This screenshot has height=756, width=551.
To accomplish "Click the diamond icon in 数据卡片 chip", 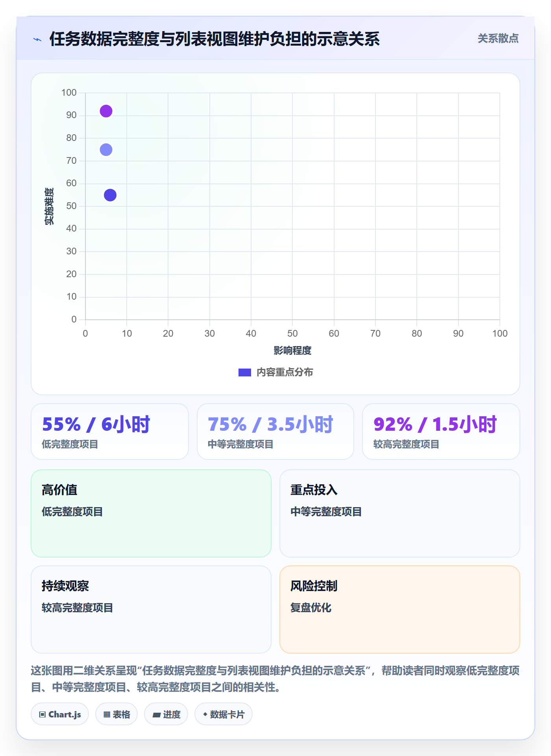I will (x=205, y=714).
